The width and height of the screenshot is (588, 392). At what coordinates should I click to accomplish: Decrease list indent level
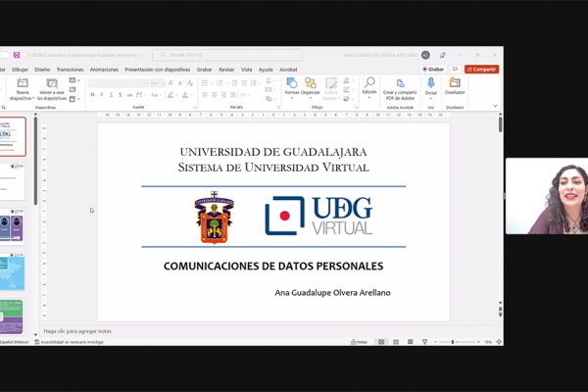click(234, 83)
